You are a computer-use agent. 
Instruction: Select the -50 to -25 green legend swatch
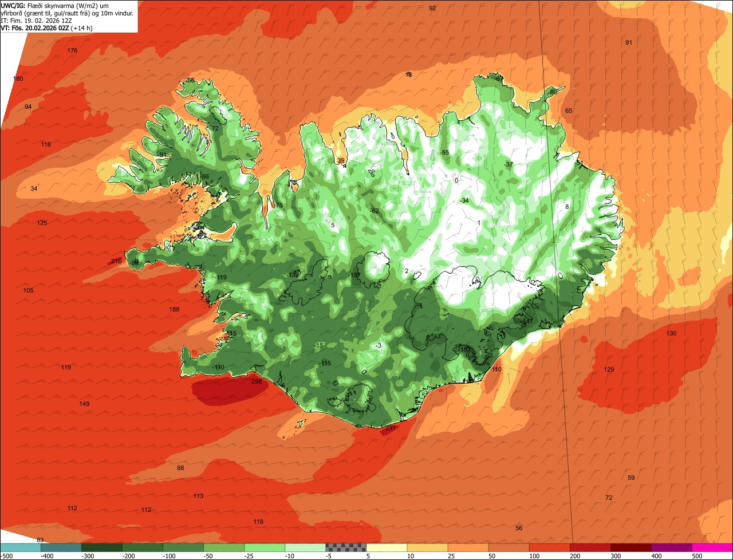223,547
